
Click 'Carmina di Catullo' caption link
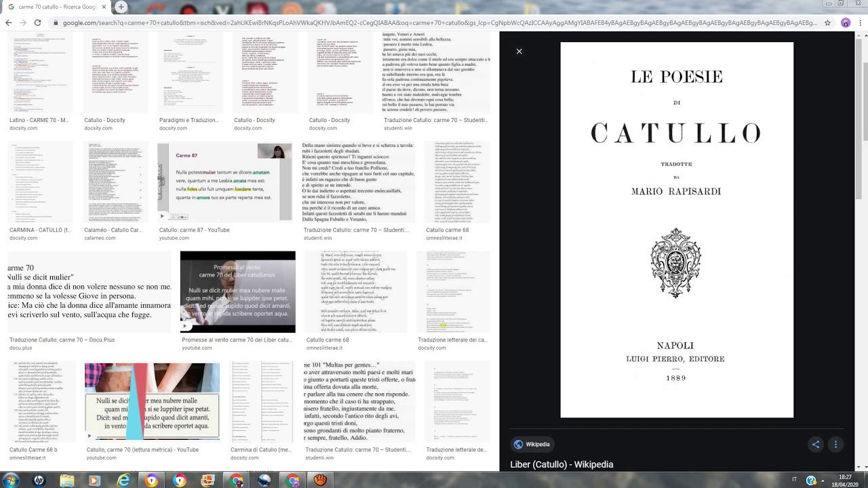click(x=261, y=449)
